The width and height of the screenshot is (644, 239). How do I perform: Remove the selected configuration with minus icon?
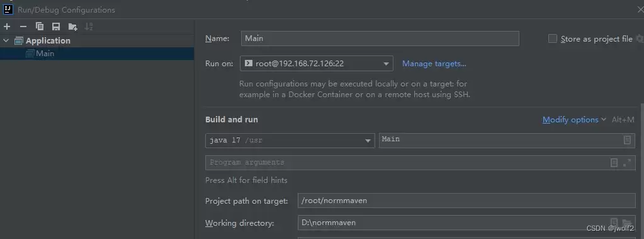tap(23, 26)
